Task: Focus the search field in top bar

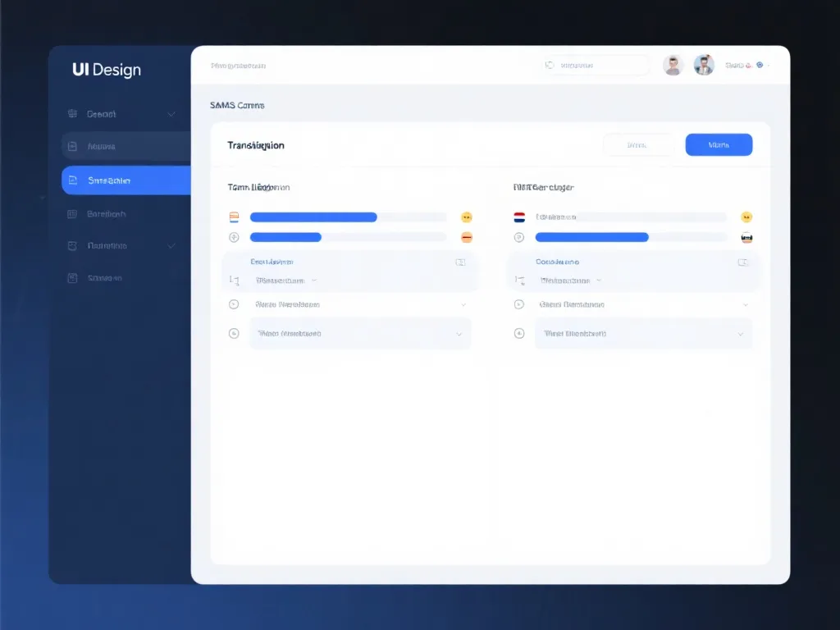Action: point(596,65)
